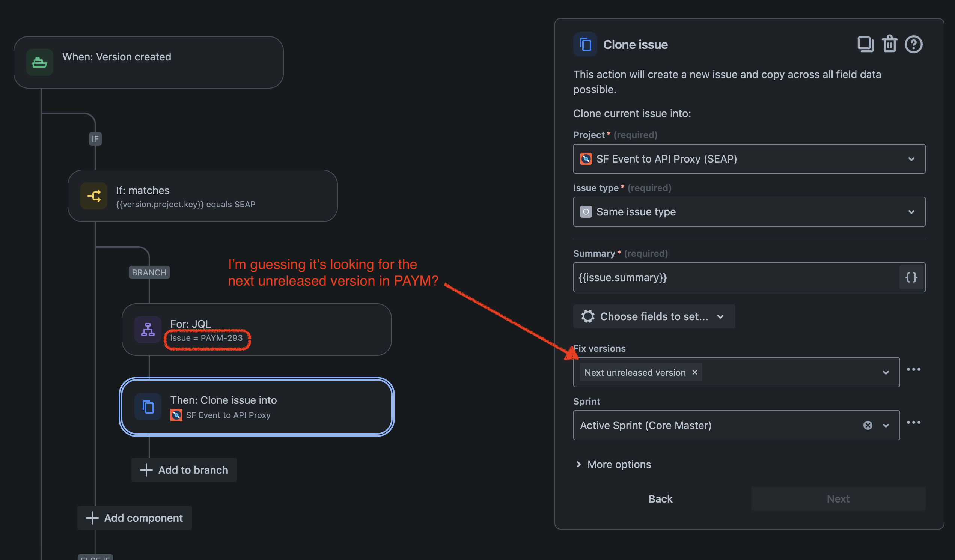Click the Back button

(660, 499)
